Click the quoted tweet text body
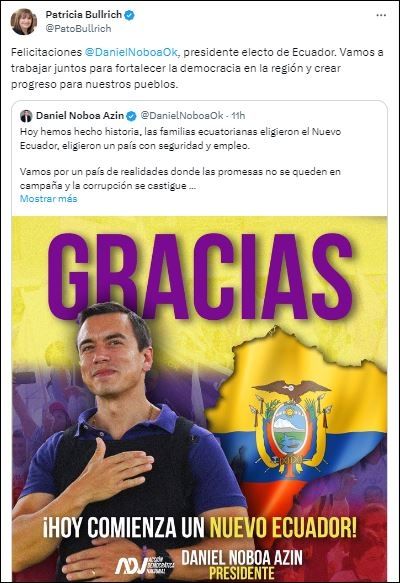The image size is (400, 583). point(180,158)
